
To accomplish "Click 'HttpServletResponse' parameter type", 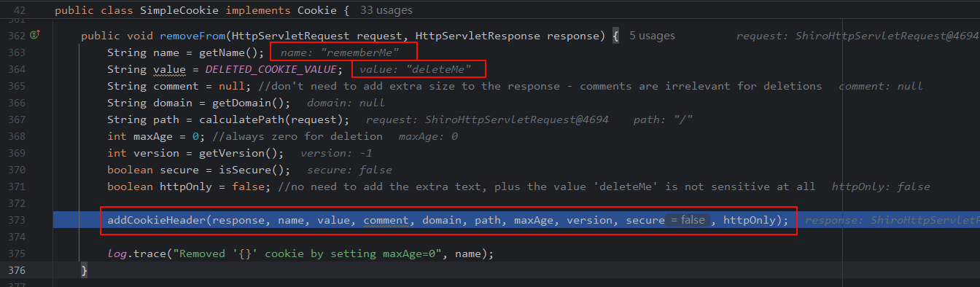I will (478, 36).
